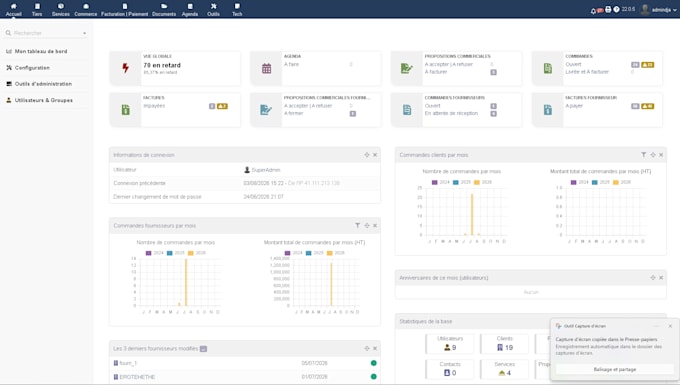This screenshot has height=385, width=680.
Task: Click the Contacts statistic tile
Action: [x=450, y=369]
